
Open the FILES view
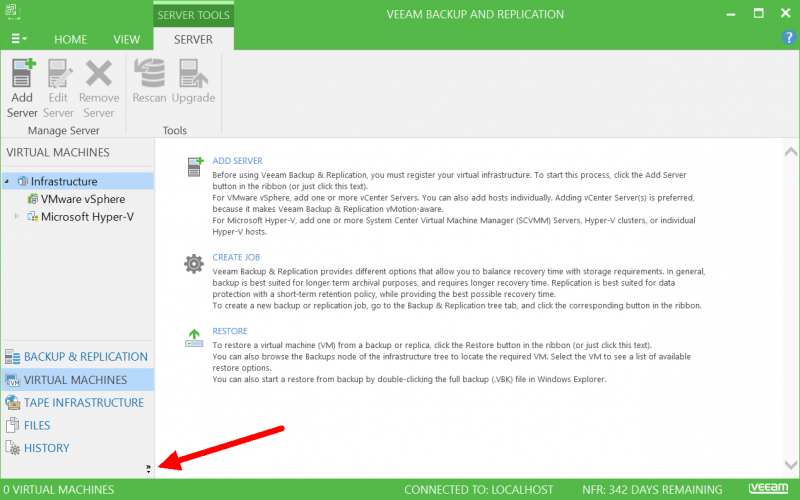click(78, 426)
